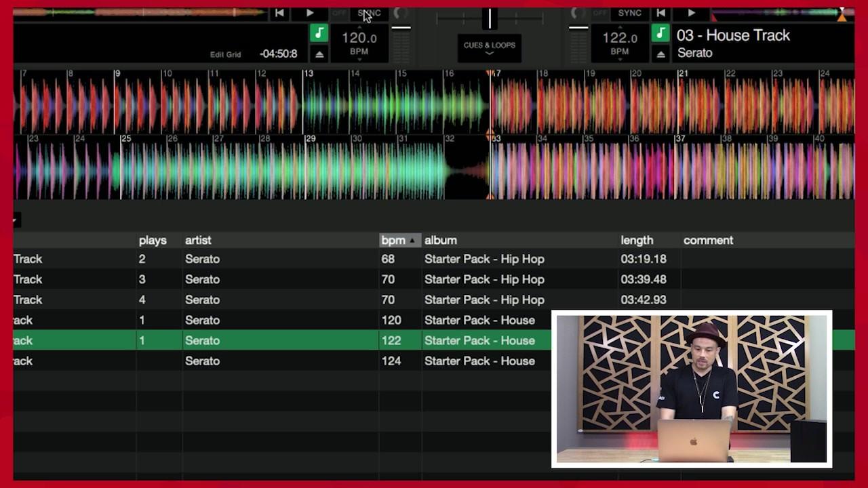Click Serato artist in the highlighted 122 bpm row
This screenshot has width=868, height=488.
click(x=202, y=340)
